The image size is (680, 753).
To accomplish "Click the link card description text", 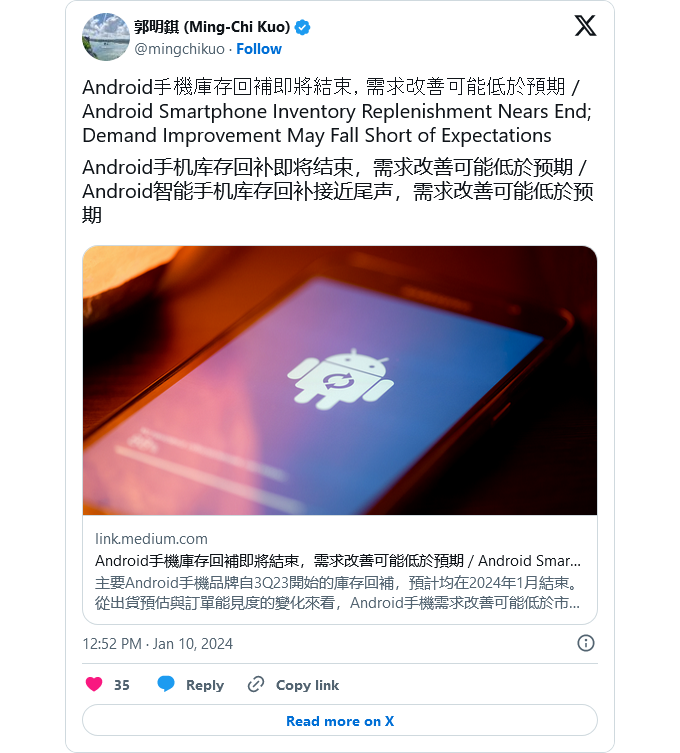I will coord(338,593).
